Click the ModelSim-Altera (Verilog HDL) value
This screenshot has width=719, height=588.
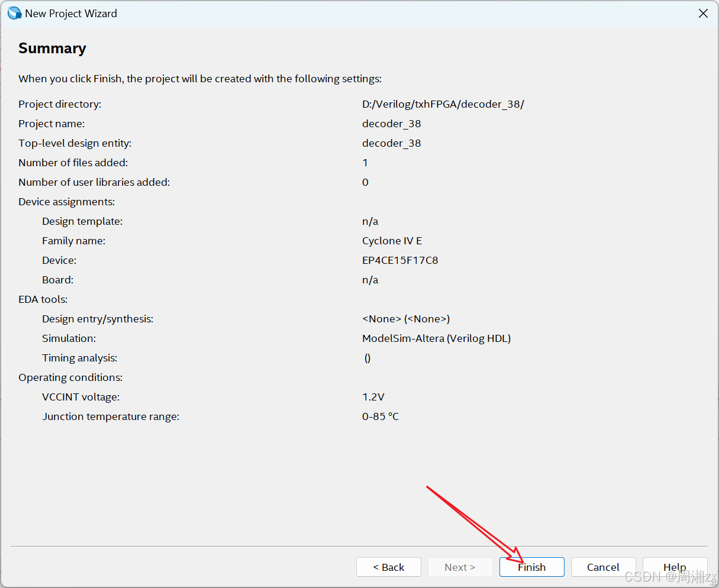(436, 338)
